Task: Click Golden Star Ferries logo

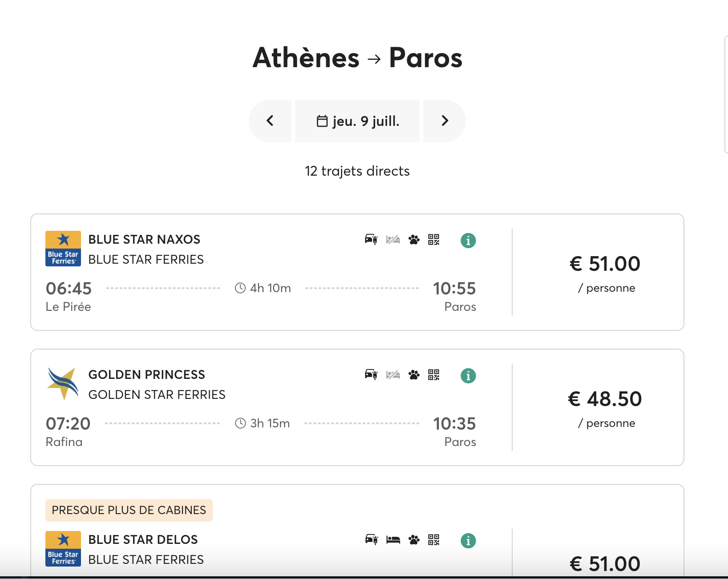Action: [x=63, y=384]
